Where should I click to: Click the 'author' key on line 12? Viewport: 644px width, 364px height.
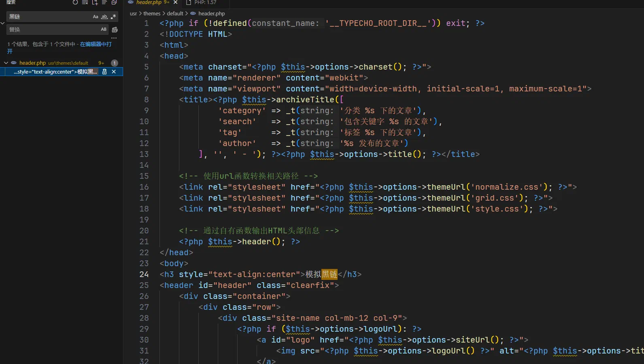(x=237, y=143)
